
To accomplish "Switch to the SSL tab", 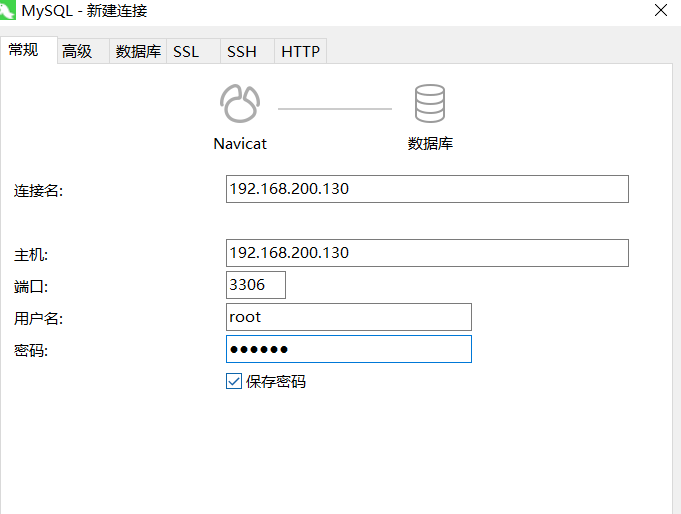I will pos(193,51).
